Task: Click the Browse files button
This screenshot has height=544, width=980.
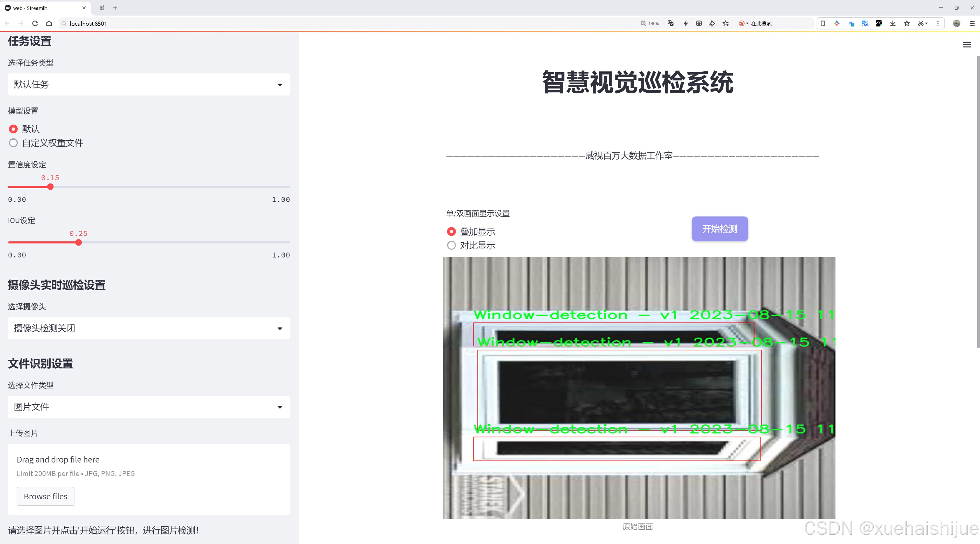Action: coord(45,496)
